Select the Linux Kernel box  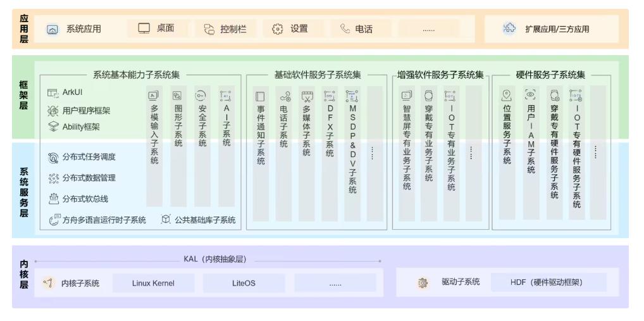[153, 283]
